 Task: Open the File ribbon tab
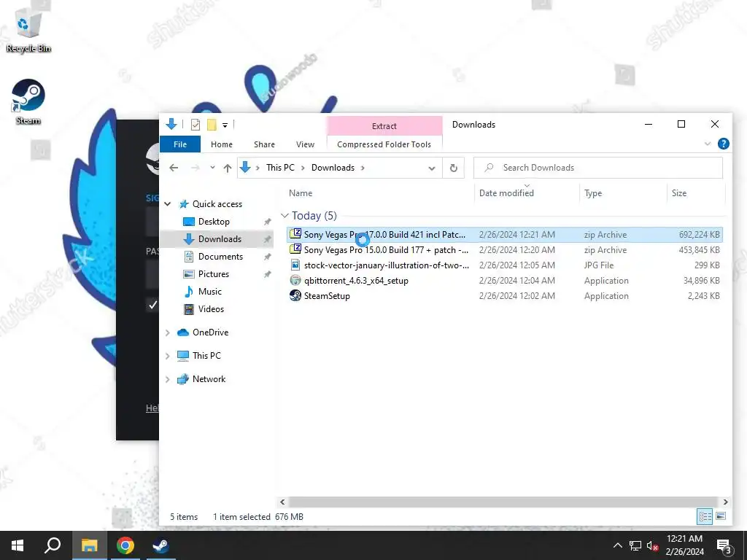click(180, 144)
